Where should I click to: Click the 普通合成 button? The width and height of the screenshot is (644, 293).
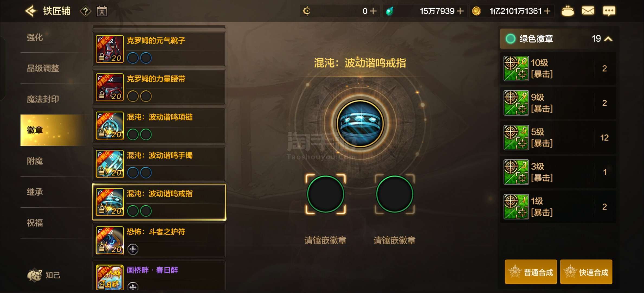[531, 272]
